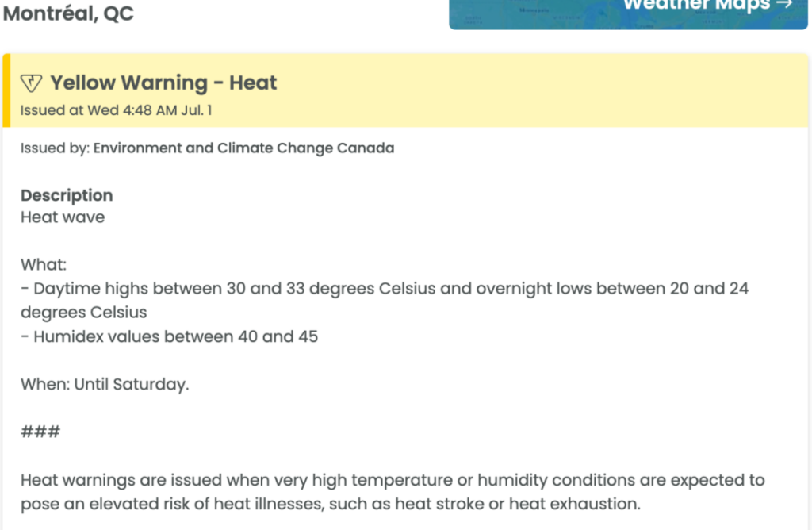Click the heat warnings explanation paragraph
Viewport: 812px width, 530px height.
(393, 492)
